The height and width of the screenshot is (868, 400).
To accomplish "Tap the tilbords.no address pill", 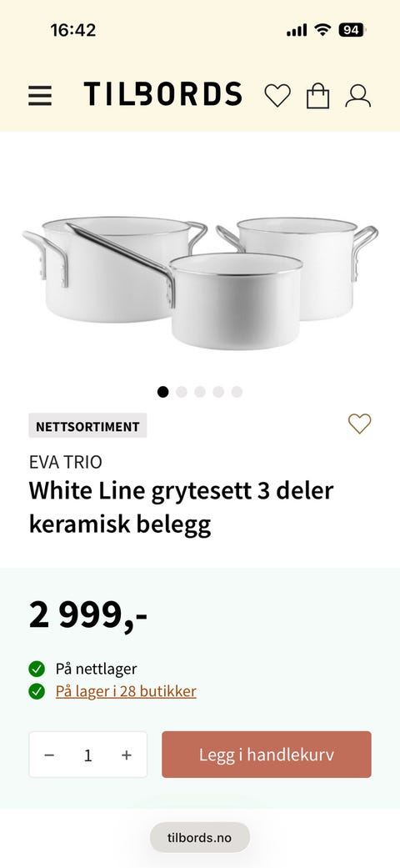I will pos(200,837).
